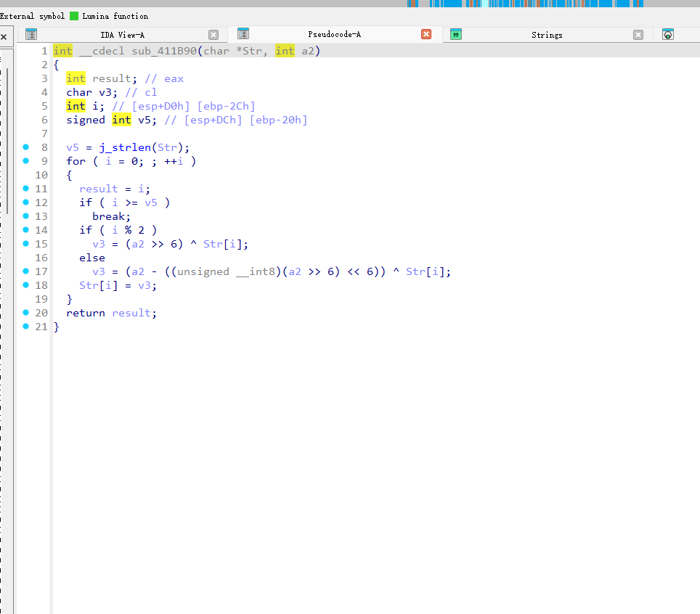This screenshot has width=700, height=614.
Task: Click line number 7 in the gutter
Action: pyautogui.click(x=44, y=134)
